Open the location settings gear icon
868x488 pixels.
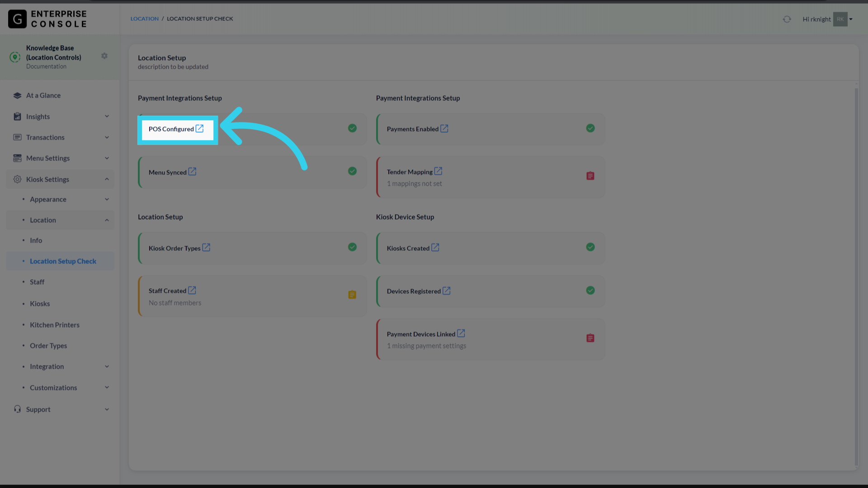click(104, 56)
